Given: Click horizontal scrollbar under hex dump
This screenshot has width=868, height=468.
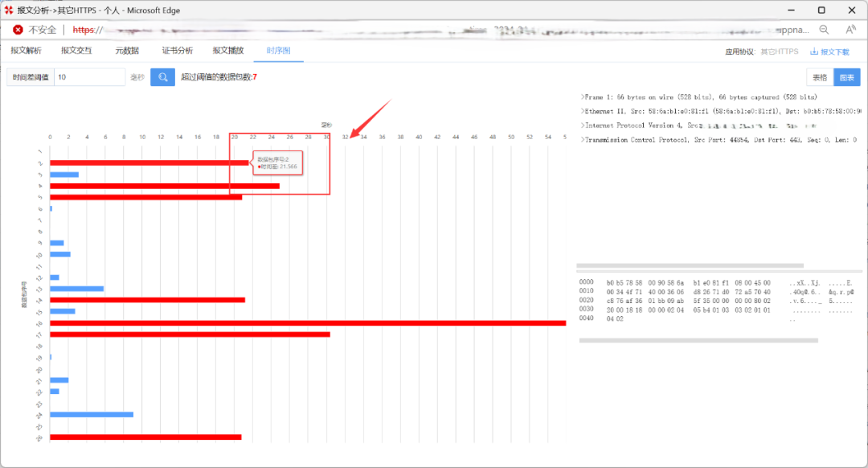Looking at the screenshot, I should [x=698, y=341].
